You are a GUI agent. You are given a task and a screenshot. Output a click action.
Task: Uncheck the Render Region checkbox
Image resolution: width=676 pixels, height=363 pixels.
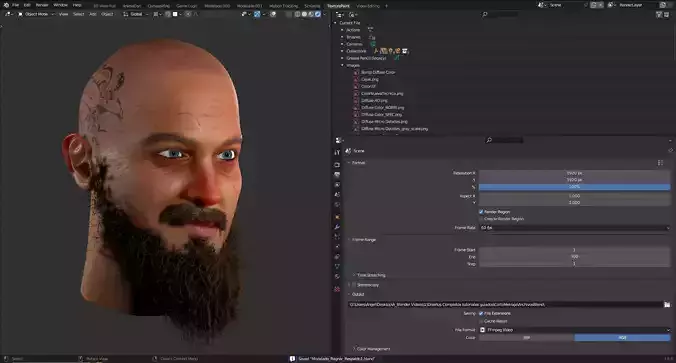[481, 212]
